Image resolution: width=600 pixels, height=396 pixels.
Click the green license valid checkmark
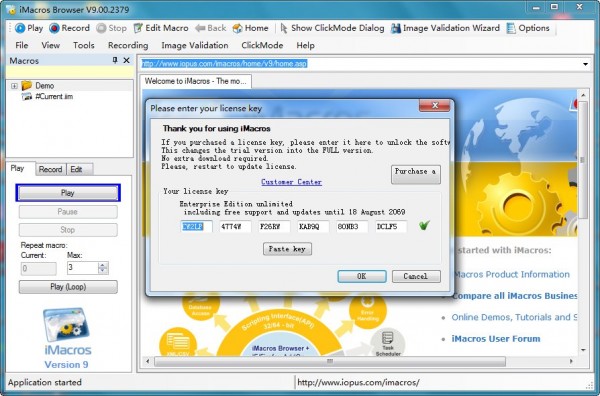coord(424,226)
